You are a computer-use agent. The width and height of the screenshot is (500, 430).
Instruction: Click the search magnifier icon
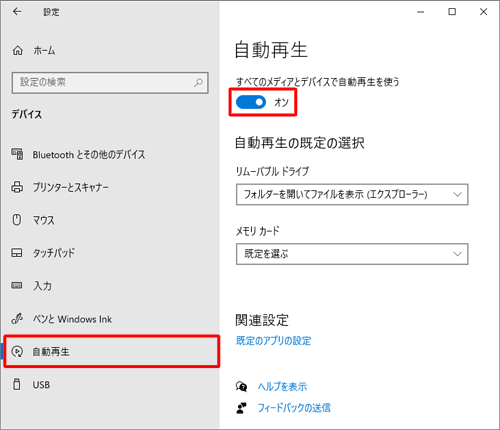point(198,82)
